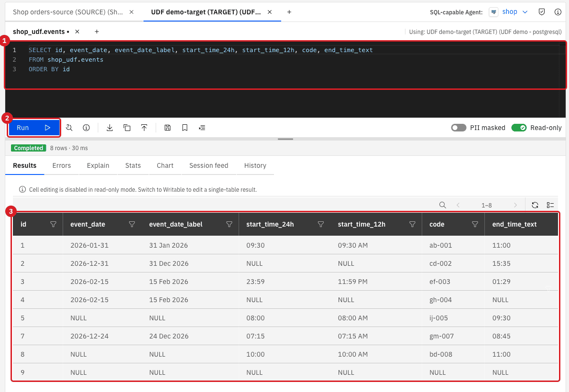The image size is (569, 392).
Task: Close the UDF demo-target tab
Action: click(x=270, y=12)
